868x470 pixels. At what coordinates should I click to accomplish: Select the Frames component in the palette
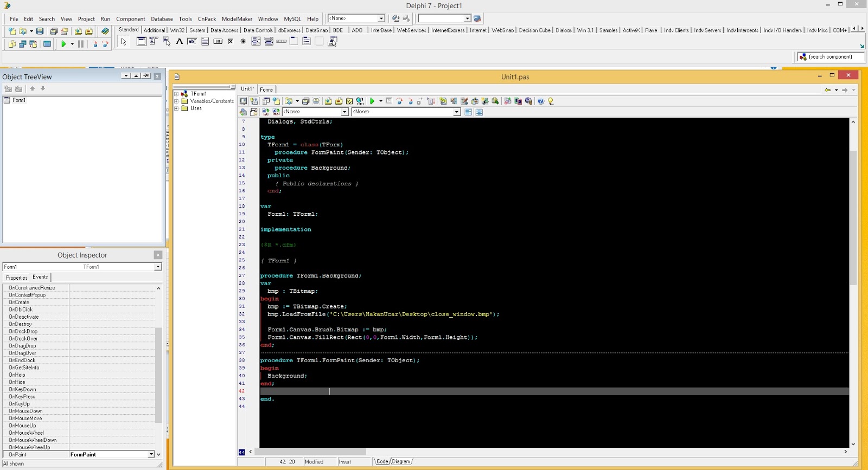pyautogui.click(x=141, y=41)
